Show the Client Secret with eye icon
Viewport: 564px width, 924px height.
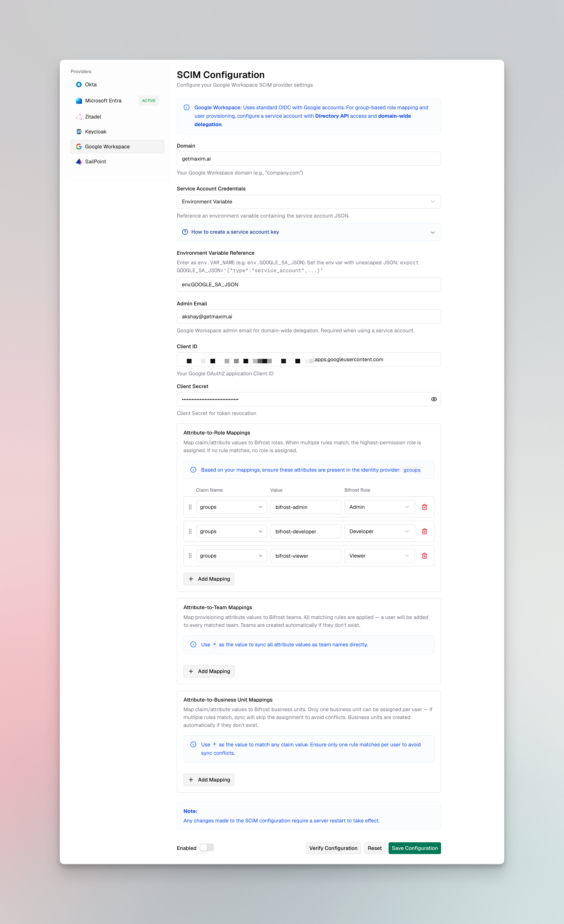coord(434,399)
